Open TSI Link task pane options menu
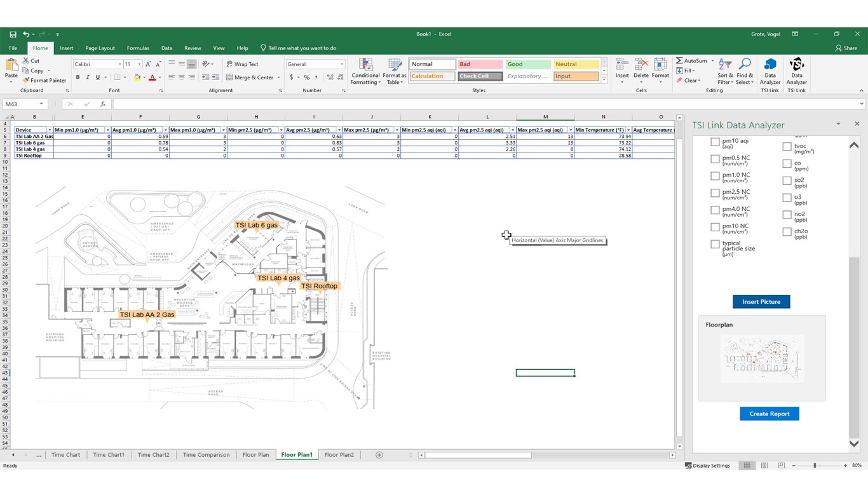The image size is (868, 488). (838, 125)
